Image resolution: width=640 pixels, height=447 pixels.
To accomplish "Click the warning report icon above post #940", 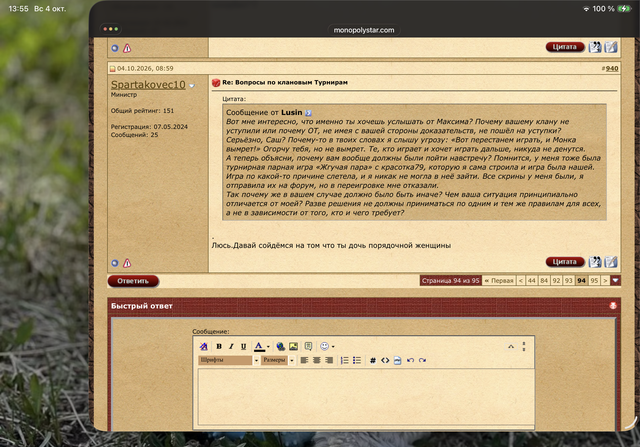I will (127, 48).
